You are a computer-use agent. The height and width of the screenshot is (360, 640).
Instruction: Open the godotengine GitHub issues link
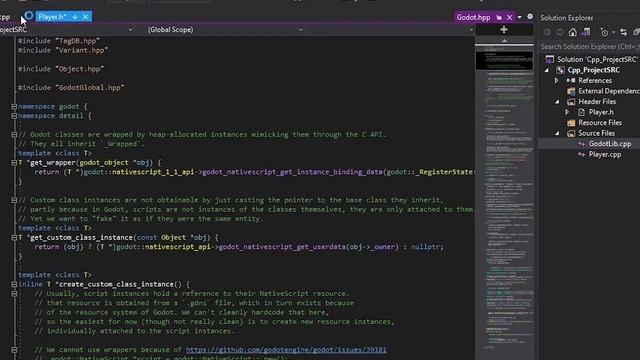pos(286,350)
